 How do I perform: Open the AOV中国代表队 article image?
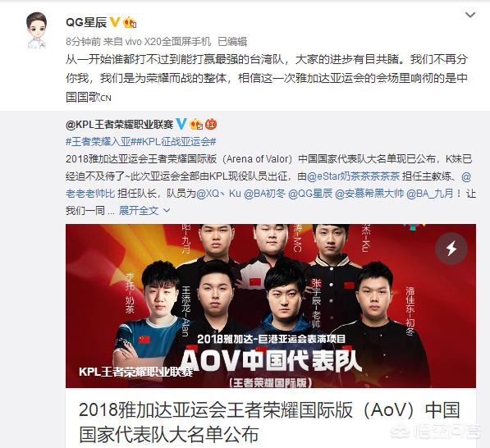coord(271,306)
